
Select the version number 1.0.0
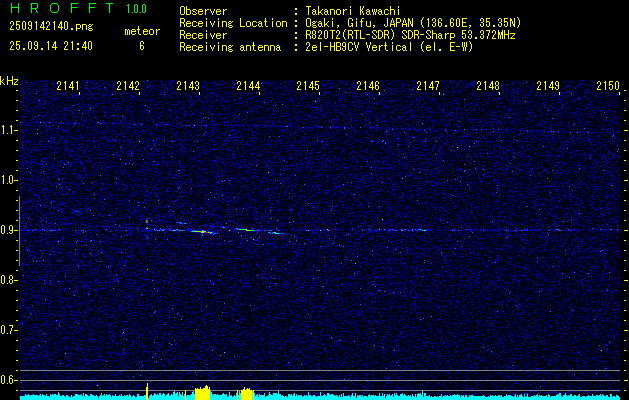tap(136, 9)
